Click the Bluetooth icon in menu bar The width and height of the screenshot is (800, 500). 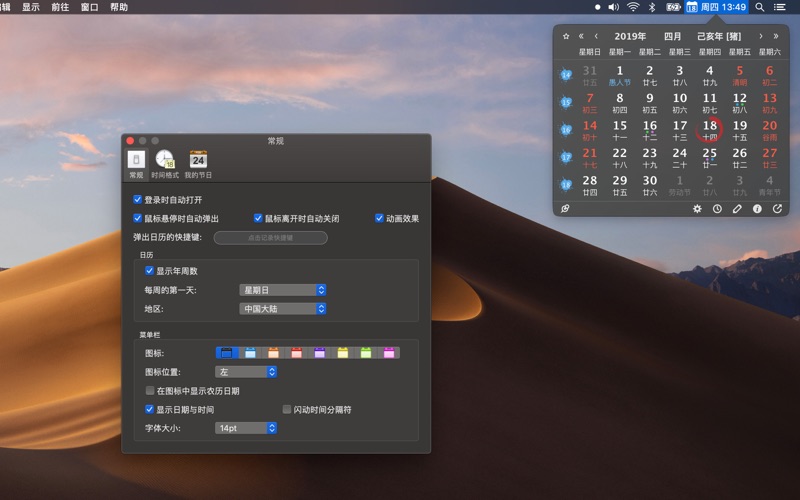tap(652, 7)
